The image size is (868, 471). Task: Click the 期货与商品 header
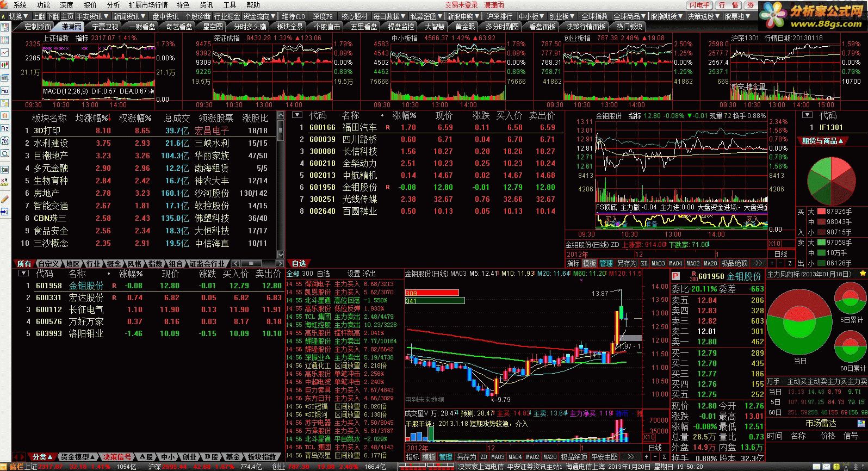[822, 141]
